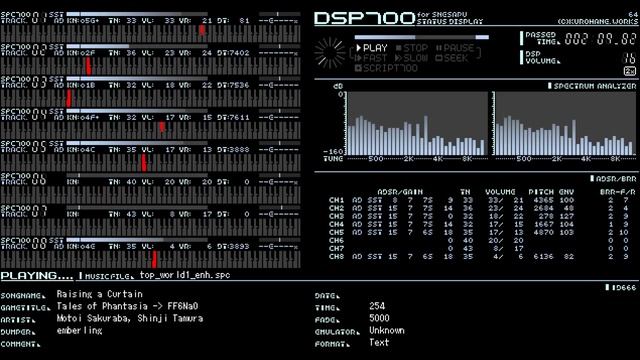Click CH3 envelope value 127

click(x=567, y=216)
